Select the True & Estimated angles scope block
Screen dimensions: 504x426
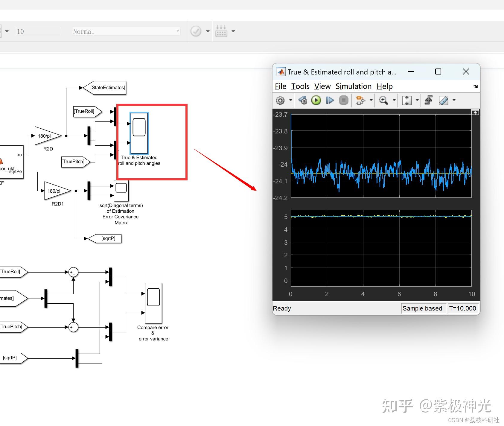point(139,133)
